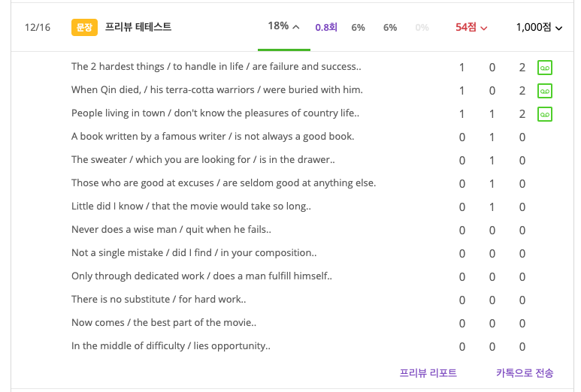Expand the 54점 score dropdown
Screen dimensions: 581x392
(471, 27)
